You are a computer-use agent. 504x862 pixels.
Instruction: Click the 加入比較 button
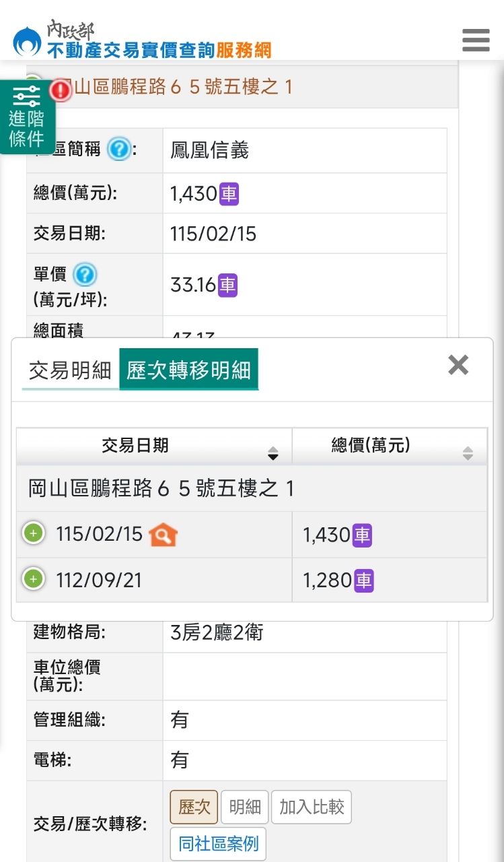(x=312, y=807)
